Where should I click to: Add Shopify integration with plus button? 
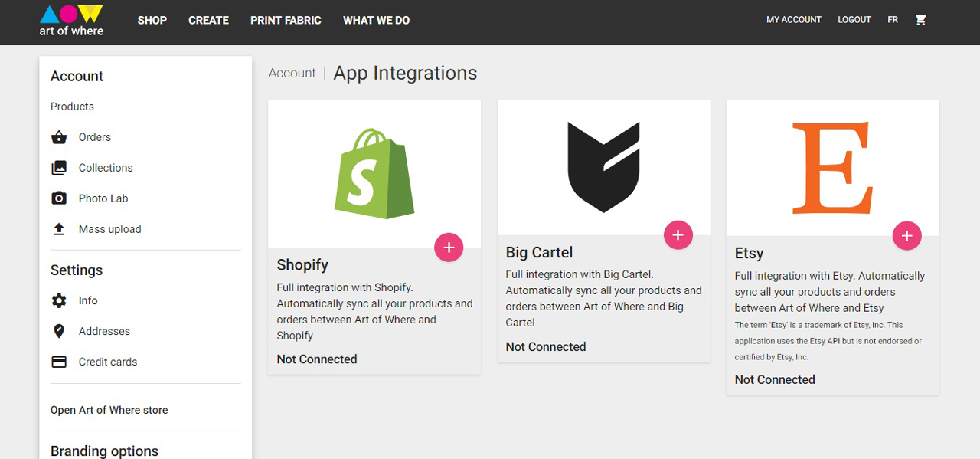click(449, 248)
